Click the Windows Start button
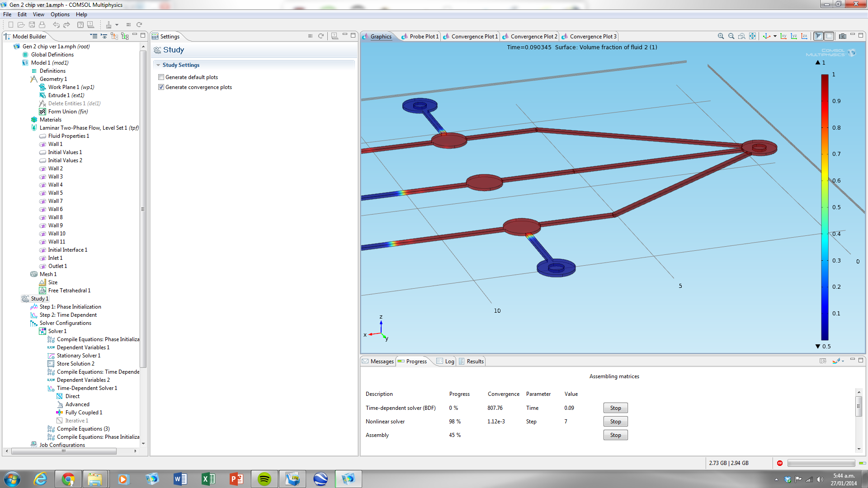The image size is (868, 488). 12,479
